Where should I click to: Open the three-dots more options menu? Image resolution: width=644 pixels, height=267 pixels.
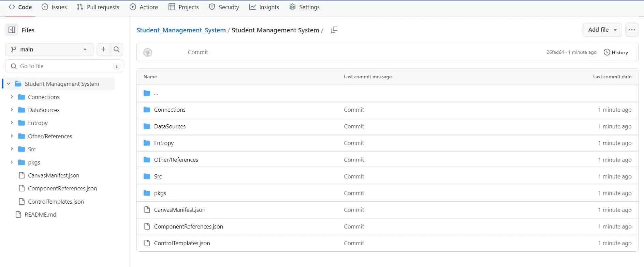coord(632,30)
